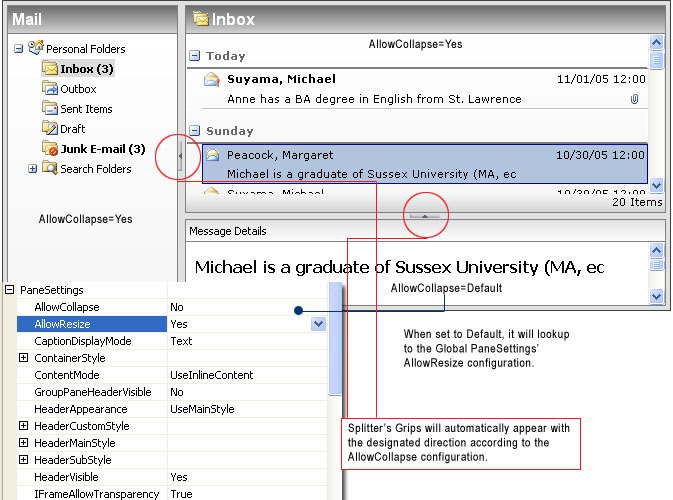673x500 pixels.
Task: Select the Suyama, Michael message from Today
Action: (x=420, y=88)
